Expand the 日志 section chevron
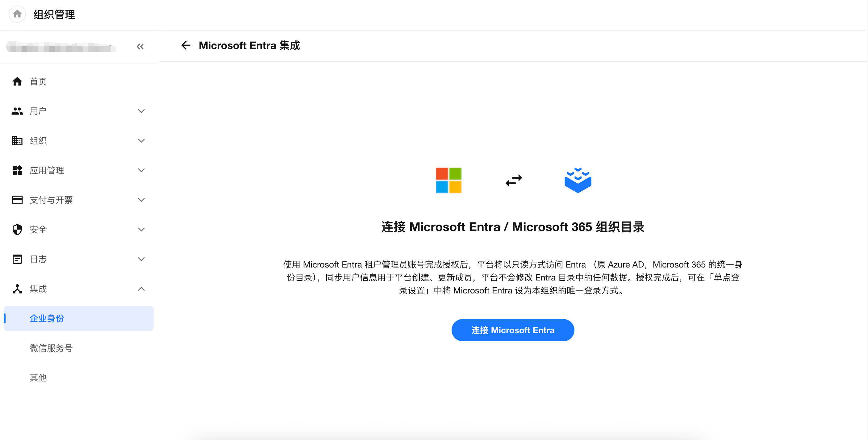 141,259
